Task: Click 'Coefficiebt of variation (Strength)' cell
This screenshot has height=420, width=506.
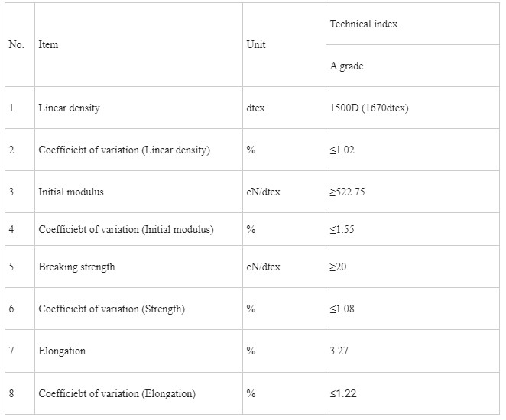Action: point(112,309)
